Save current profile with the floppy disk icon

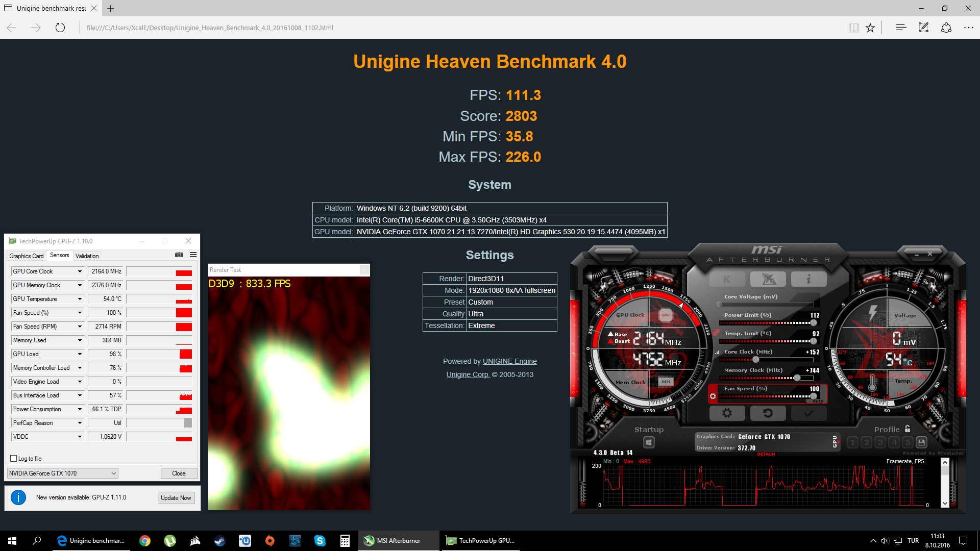click(x=922, y=442)
